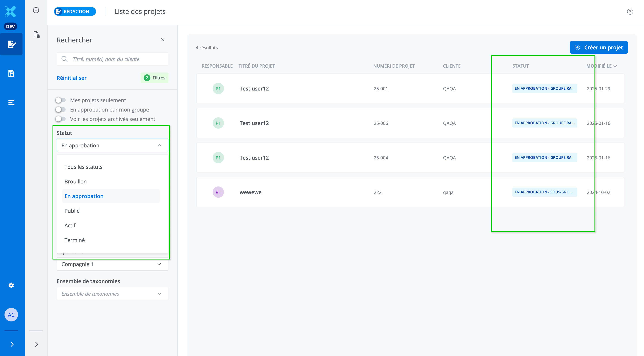Open the Compagnie 1 dropdown
This screenshot has height=356, width=644.
pyautogui.click(x=112, y=264)
